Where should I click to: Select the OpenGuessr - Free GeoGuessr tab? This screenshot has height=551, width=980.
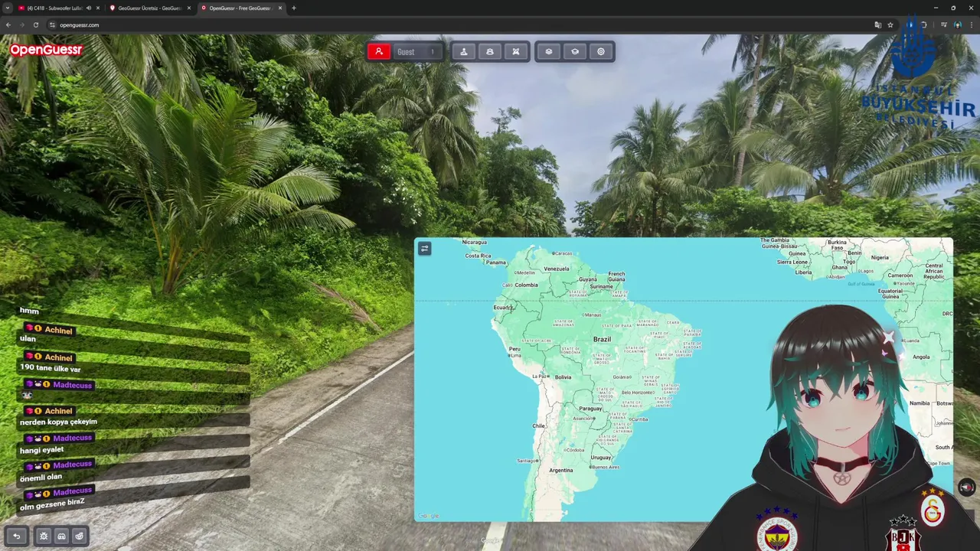(241, 8)
